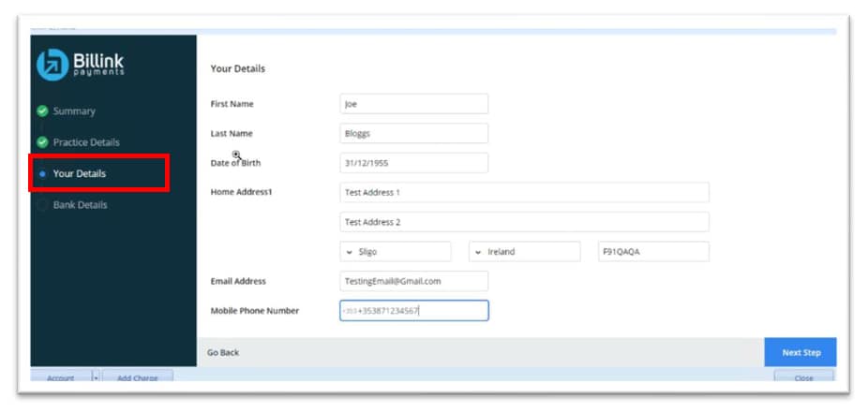The height and width of the screenshot is (413, 868).
Task: Click the Email Address input field
Action: 413,281
